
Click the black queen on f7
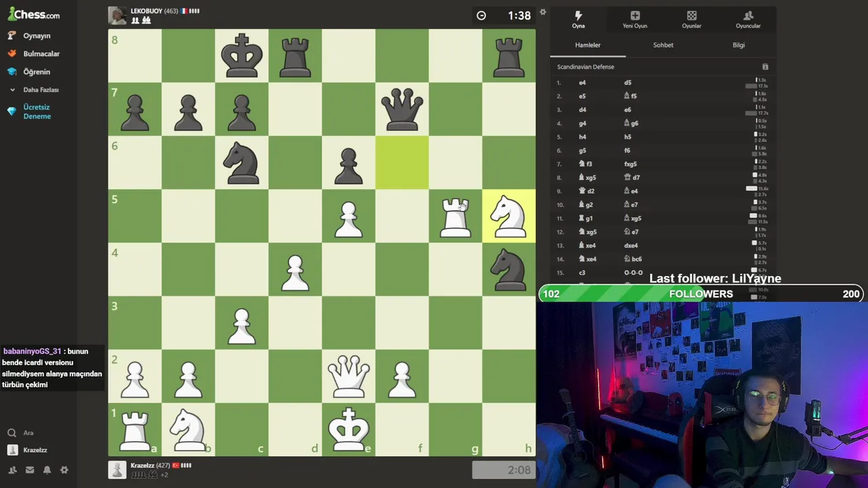point(402,109)
